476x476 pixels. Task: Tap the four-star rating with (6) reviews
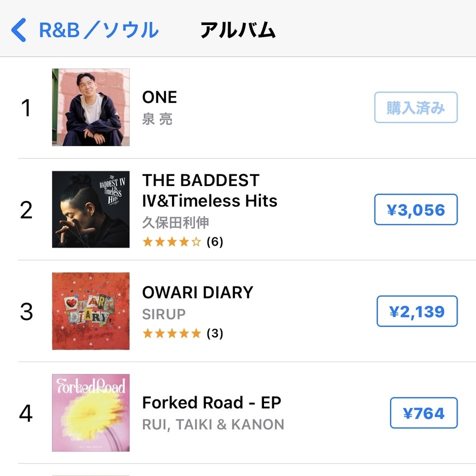(x=182, y=242)
